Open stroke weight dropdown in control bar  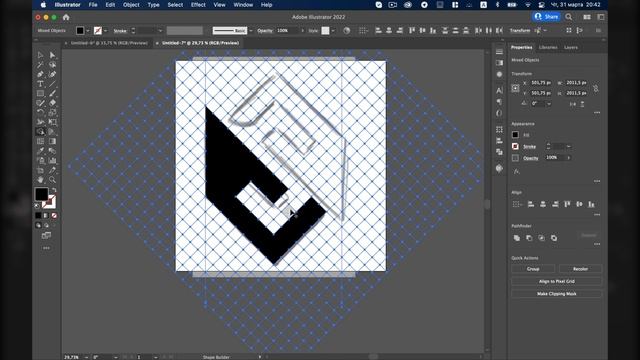tap(160, 31)
